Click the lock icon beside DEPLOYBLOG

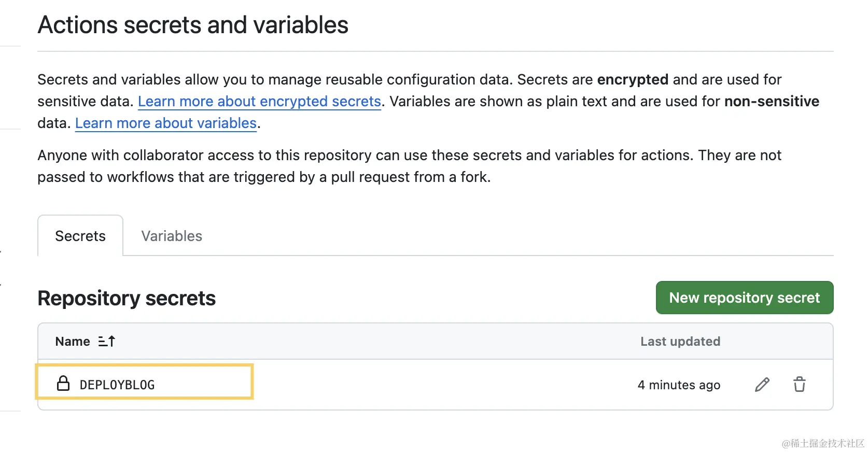[63, 384]
